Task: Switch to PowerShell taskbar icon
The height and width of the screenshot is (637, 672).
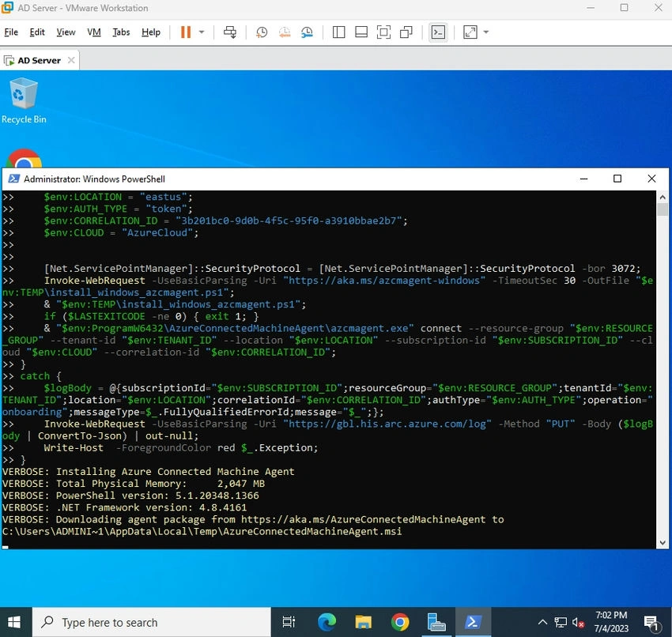Action: pyautogui.click(x=473, y=622)
